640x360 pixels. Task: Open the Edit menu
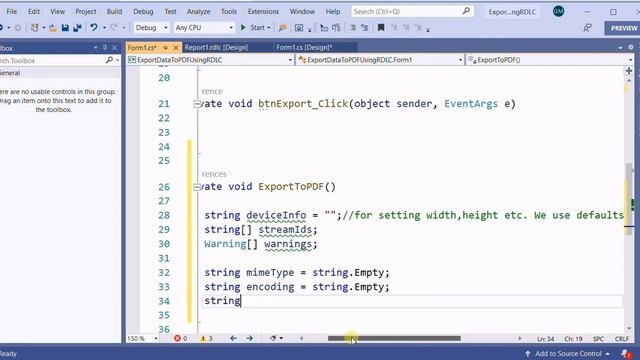[x=34, y=11]
